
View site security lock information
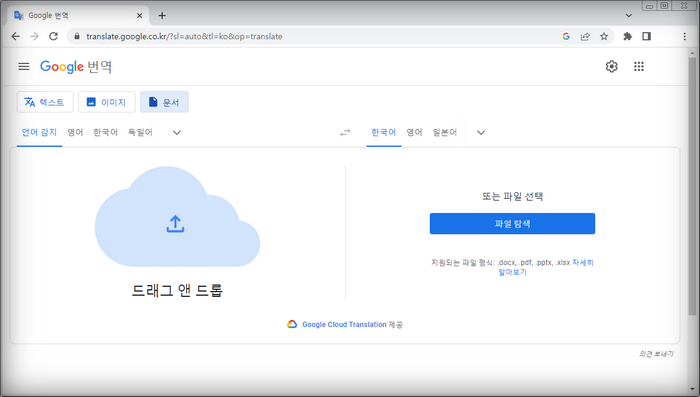coord(77,36)
